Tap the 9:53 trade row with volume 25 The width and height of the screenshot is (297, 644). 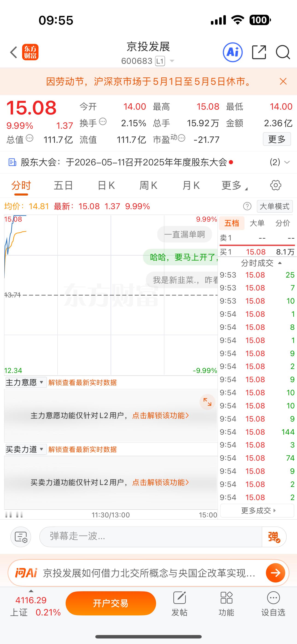coord(257,275)
